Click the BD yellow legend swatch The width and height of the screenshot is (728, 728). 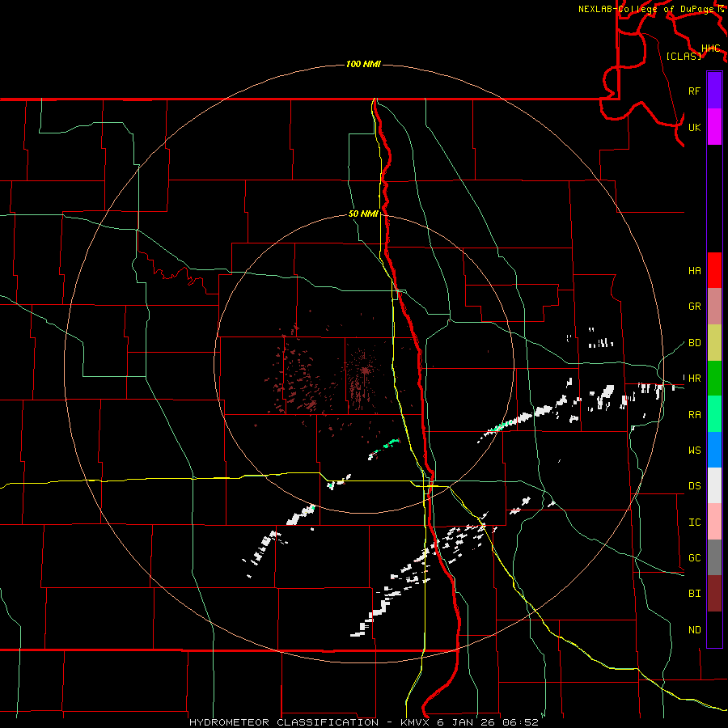[x=714, y=342]
